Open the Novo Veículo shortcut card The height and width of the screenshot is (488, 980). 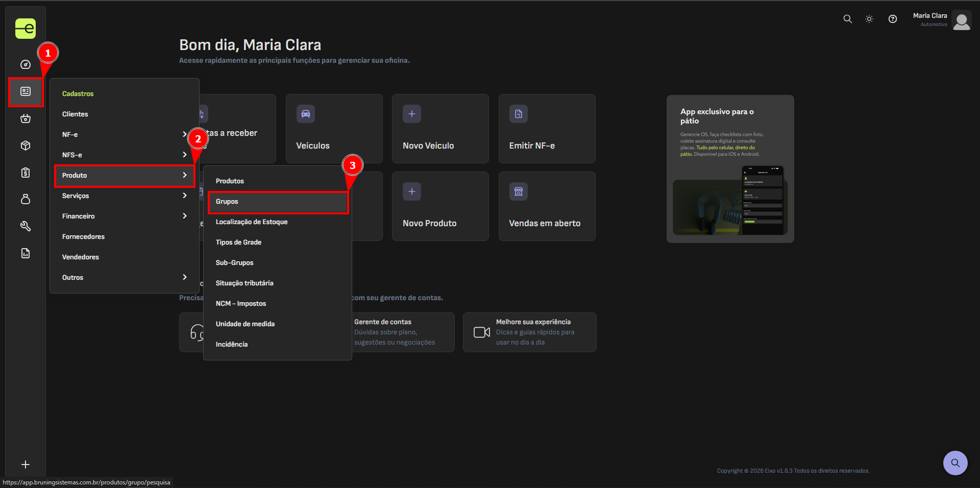tap(440, 129)
